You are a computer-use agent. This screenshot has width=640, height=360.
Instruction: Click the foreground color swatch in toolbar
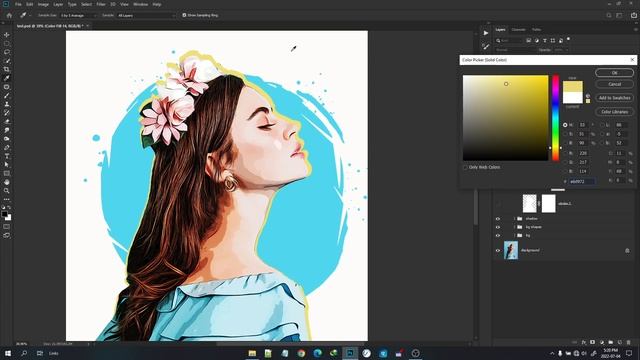click(4, 214)
